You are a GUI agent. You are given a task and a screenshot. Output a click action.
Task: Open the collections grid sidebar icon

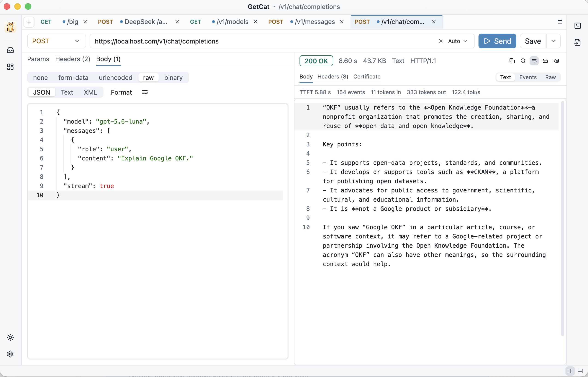pyautogui.click(x=10, y=67)
